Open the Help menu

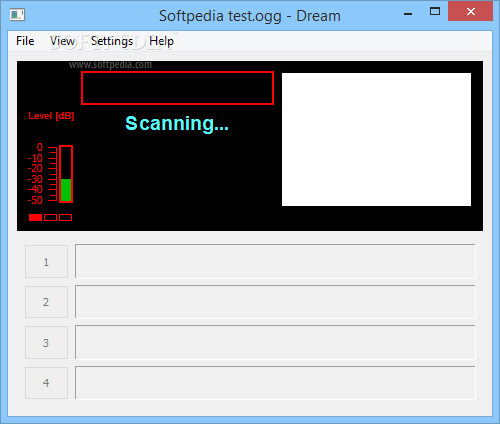(x=161, y=41)
